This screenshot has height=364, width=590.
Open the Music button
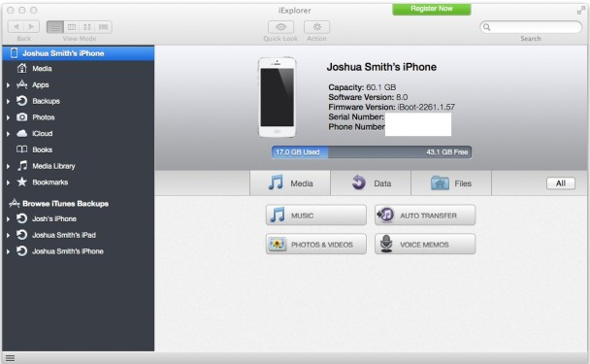tap(316, 215)
